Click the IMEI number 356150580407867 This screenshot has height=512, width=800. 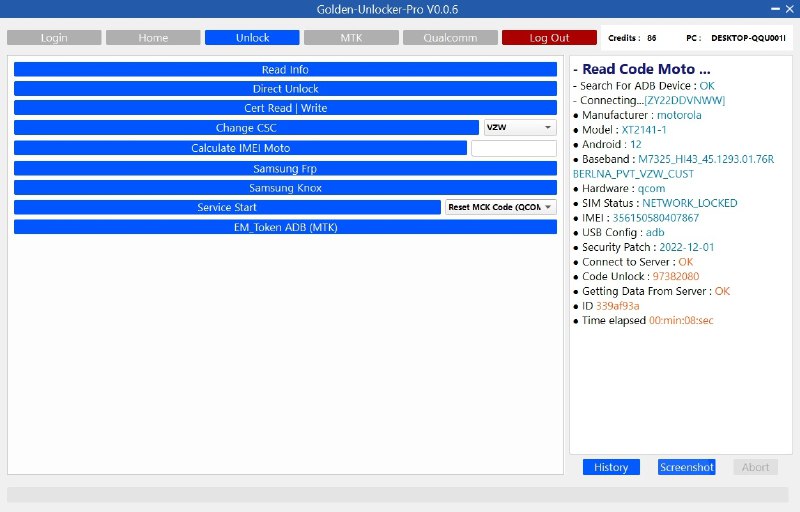tap(656, 218)
